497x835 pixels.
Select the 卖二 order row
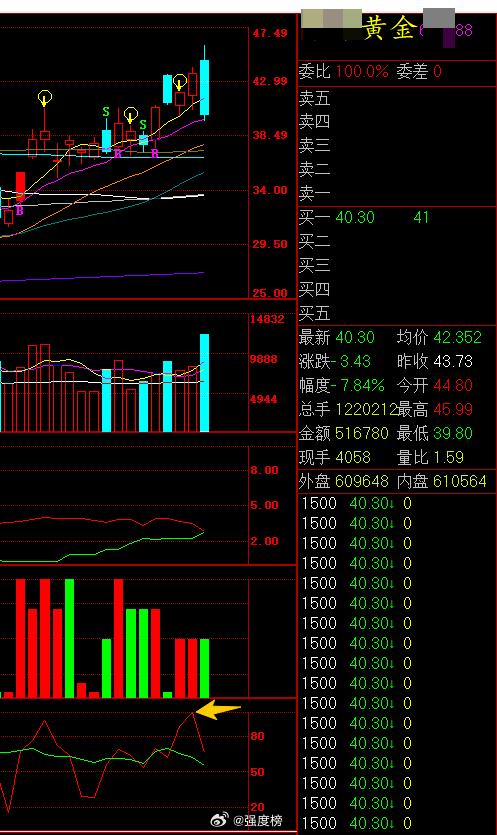(x=397, y=169)
